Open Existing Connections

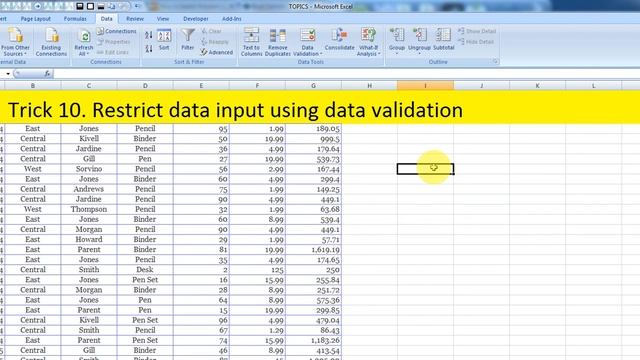click(51, 42)
